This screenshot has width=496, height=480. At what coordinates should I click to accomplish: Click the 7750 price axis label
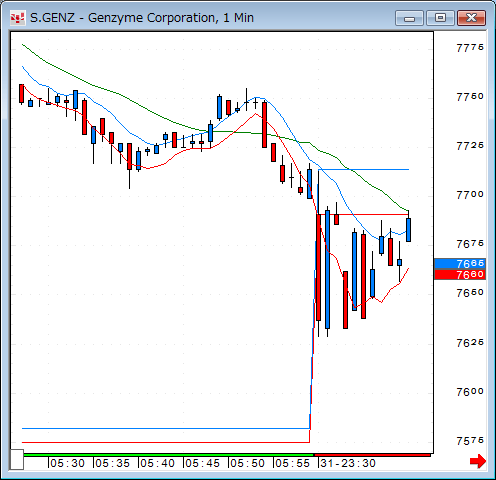[x=470, y=97]
